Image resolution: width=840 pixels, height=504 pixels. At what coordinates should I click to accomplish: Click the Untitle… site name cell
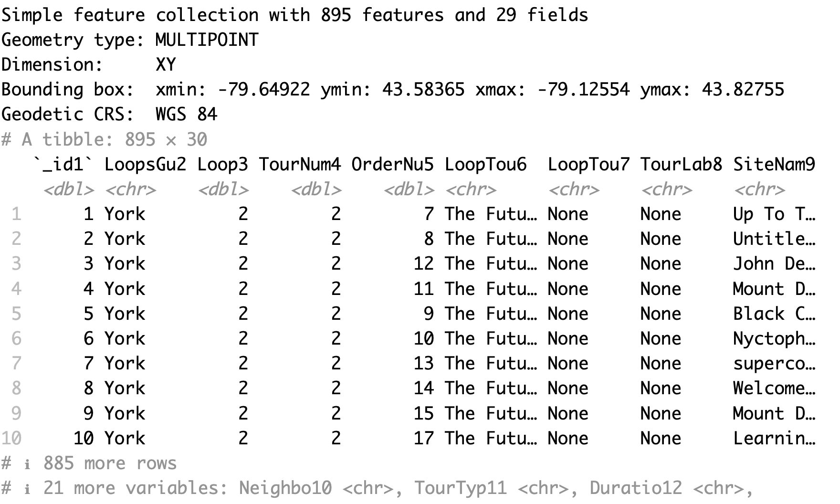774,239
